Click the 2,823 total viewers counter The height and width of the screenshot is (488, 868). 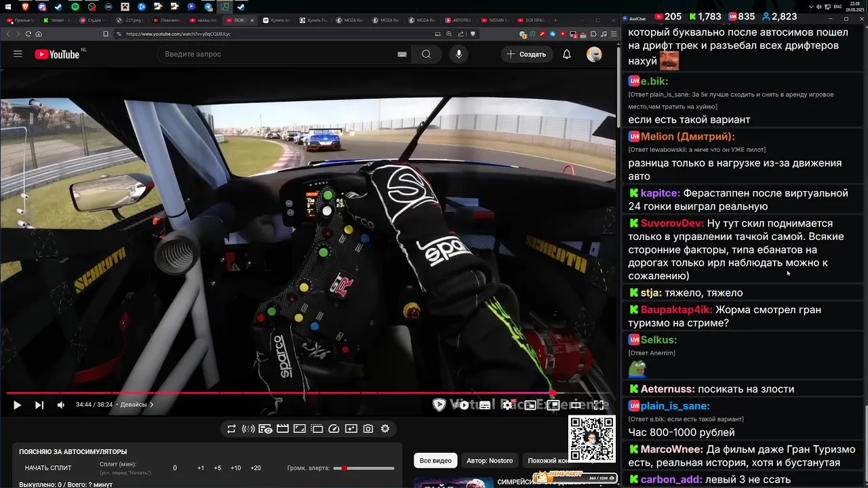click(779, 16)
